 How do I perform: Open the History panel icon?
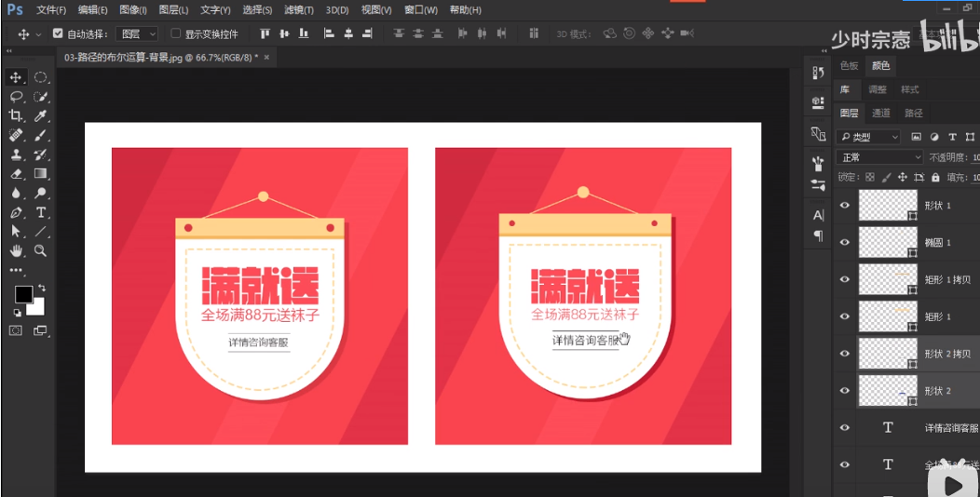(x=818, y=73)
